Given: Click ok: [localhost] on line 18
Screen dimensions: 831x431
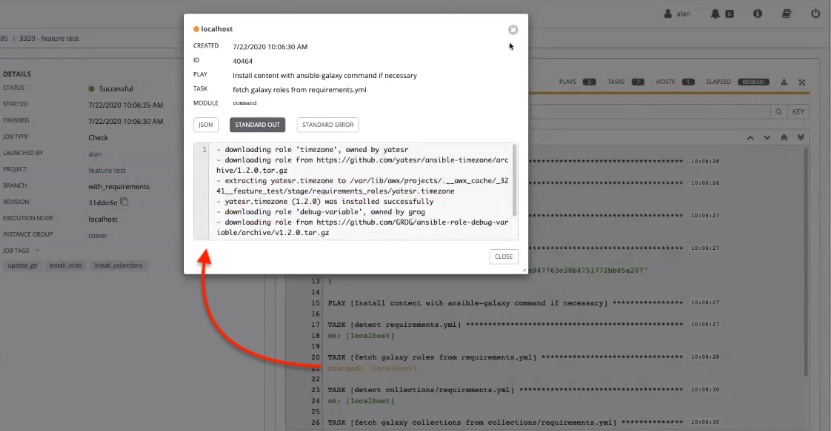Looking at the screenshot, I should (x=361, y=336).
